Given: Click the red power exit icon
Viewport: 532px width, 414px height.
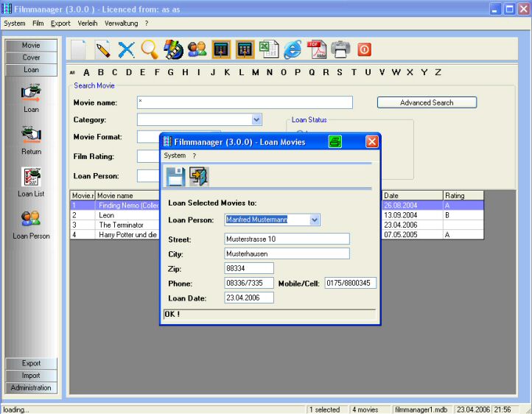Looking at the screenshot, I should tap(364, 50).
